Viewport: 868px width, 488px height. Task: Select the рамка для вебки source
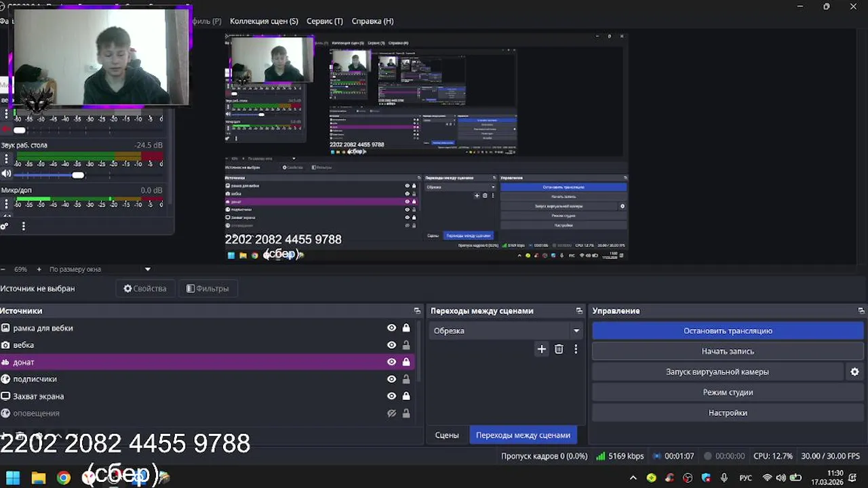tap(207, 328)
